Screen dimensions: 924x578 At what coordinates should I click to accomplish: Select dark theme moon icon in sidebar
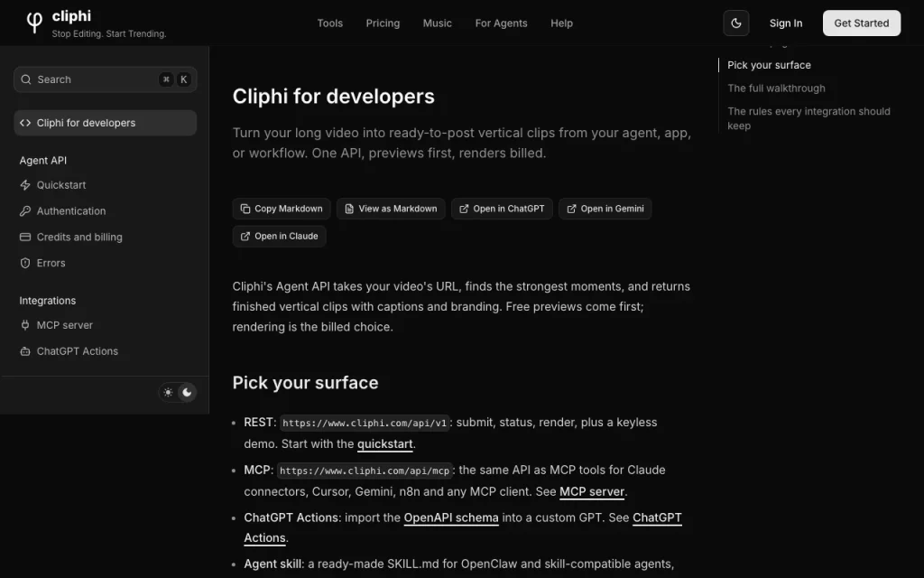187,392
